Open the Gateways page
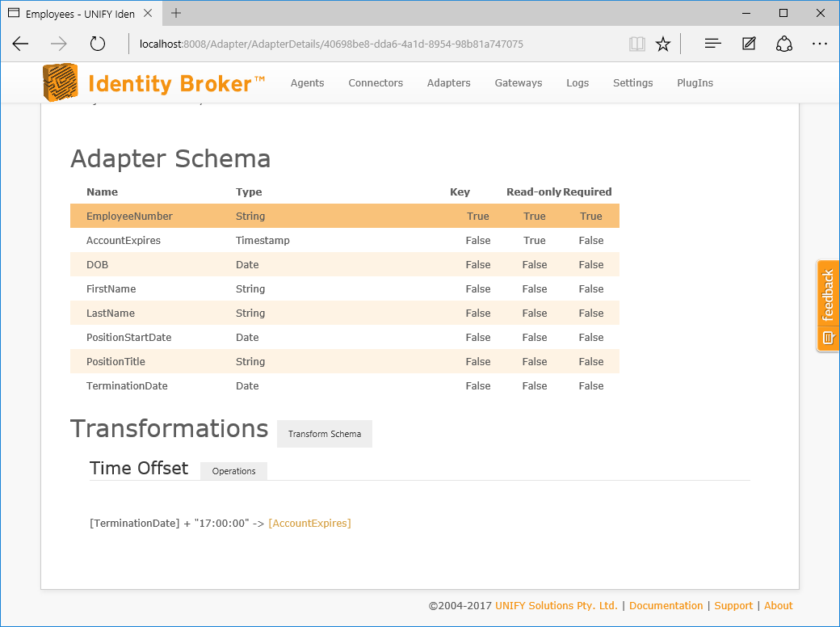Screen dimensions: 840x627 [519, 83]
